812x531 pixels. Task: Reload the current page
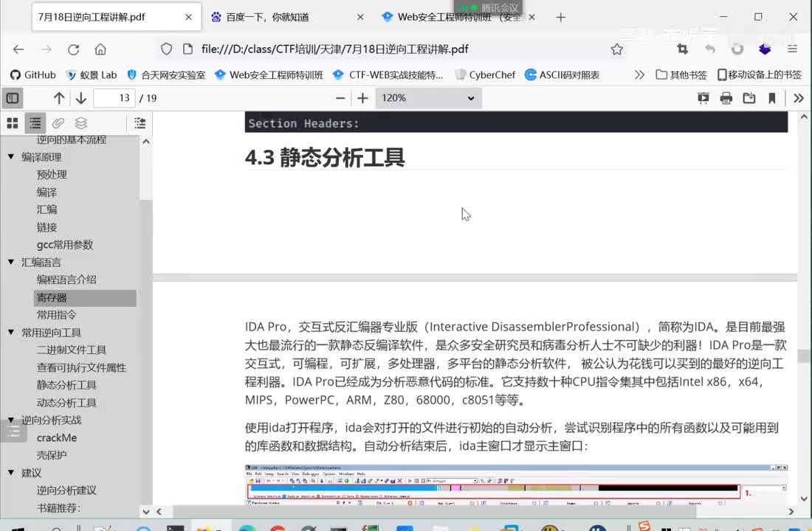coord(73,49)
